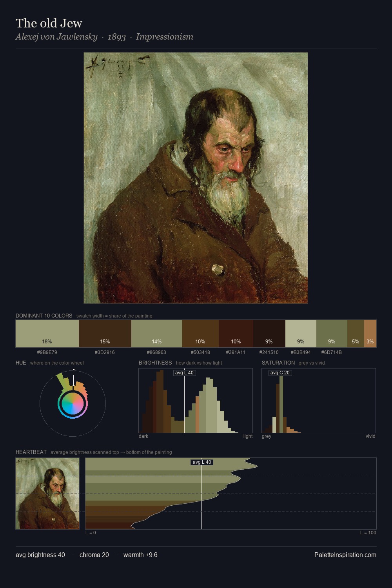
Task: Click the hex code #B3B494
Action: pyautogui.click(x=301, y=352)
